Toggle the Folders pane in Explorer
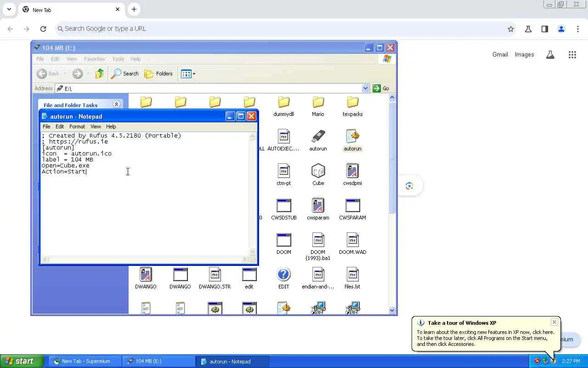This screenshot has width=588, height=368. (x=158, y=74)
